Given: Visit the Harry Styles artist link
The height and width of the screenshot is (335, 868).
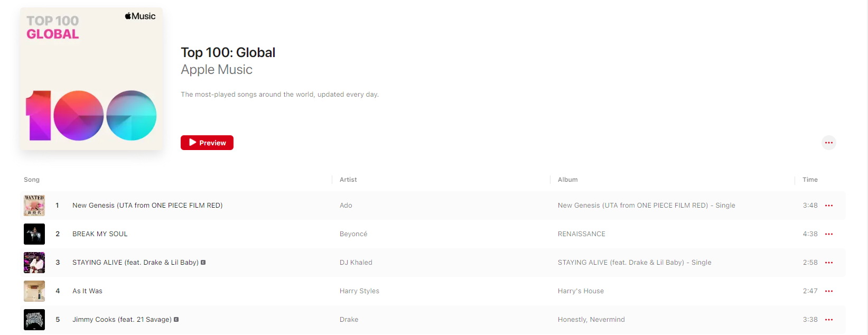Looking at the screenshot, I should 359,291.
